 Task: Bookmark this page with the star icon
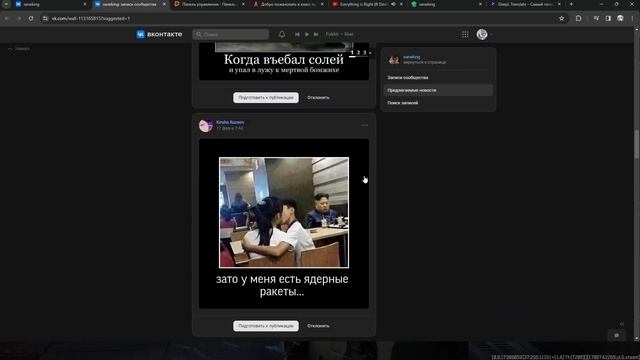[x=562, y=18]
